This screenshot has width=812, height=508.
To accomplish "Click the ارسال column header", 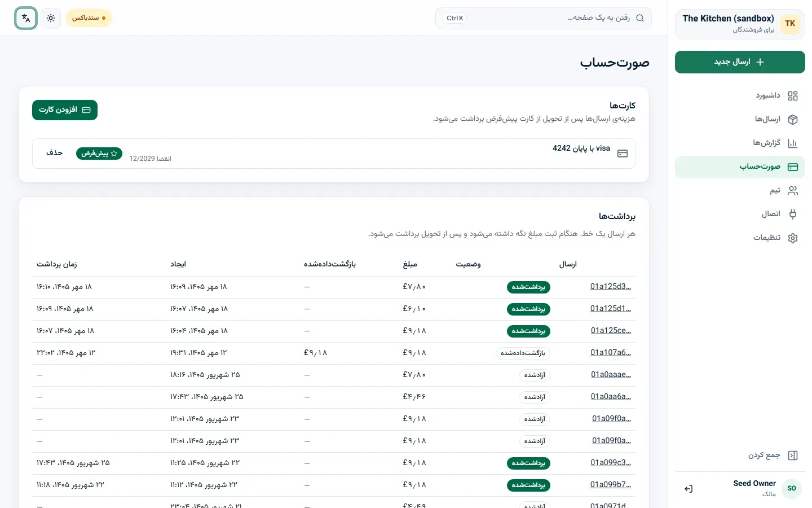I will pos(568,264).
